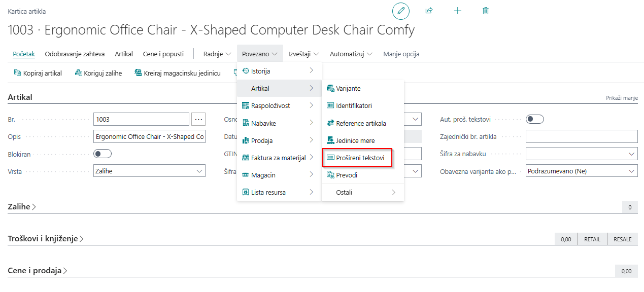Open Šifra za nabavku dropdown
The width and height of the screenshot is (644, 292).
coord(581,154)
